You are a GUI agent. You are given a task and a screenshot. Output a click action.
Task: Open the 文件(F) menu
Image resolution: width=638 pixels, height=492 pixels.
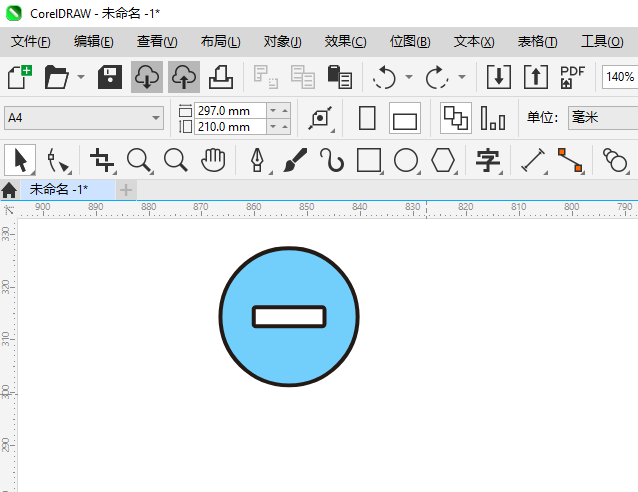pos(31,42)
